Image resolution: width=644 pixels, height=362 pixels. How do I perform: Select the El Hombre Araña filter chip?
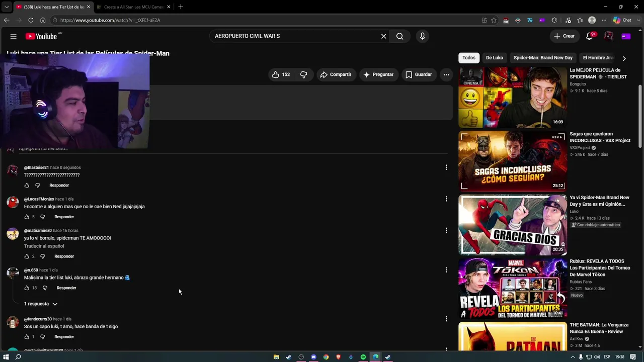point(598,58)
